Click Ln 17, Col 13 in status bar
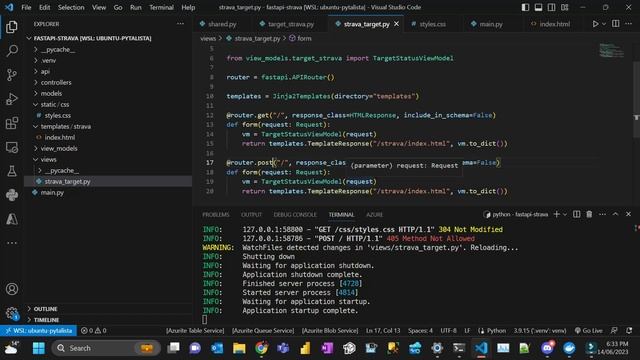 [383, 331]
